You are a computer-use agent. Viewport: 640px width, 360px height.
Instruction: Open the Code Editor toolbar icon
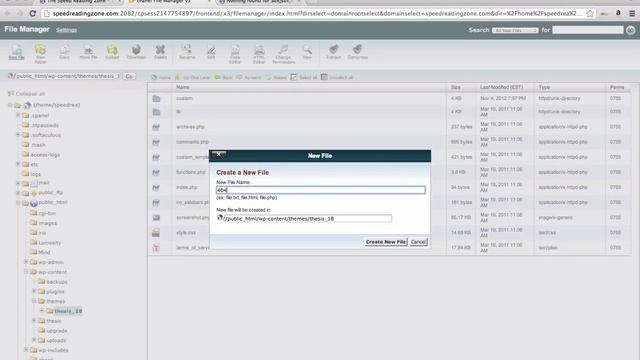point(235,53)
